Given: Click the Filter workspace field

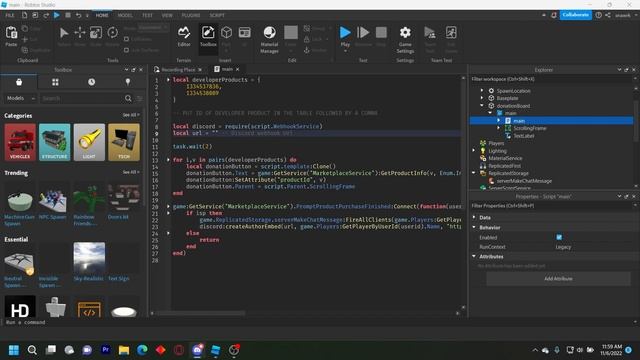Looking at the screenshot, I should click(551, 79).
